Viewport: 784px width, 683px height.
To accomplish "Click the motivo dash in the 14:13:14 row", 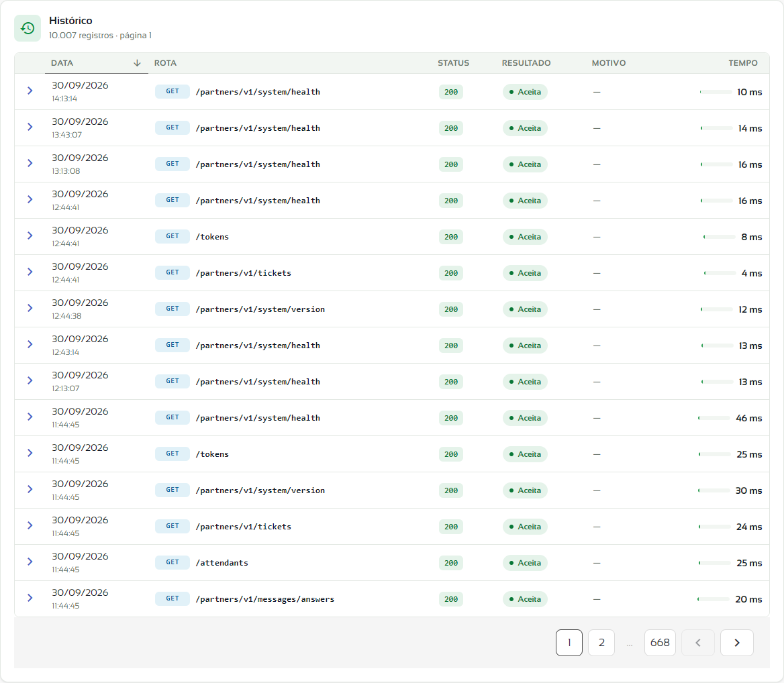I will 597,92.
